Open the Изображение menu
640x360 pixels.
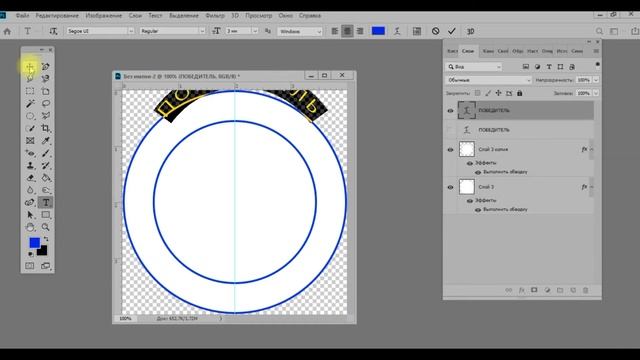[104, 16]
